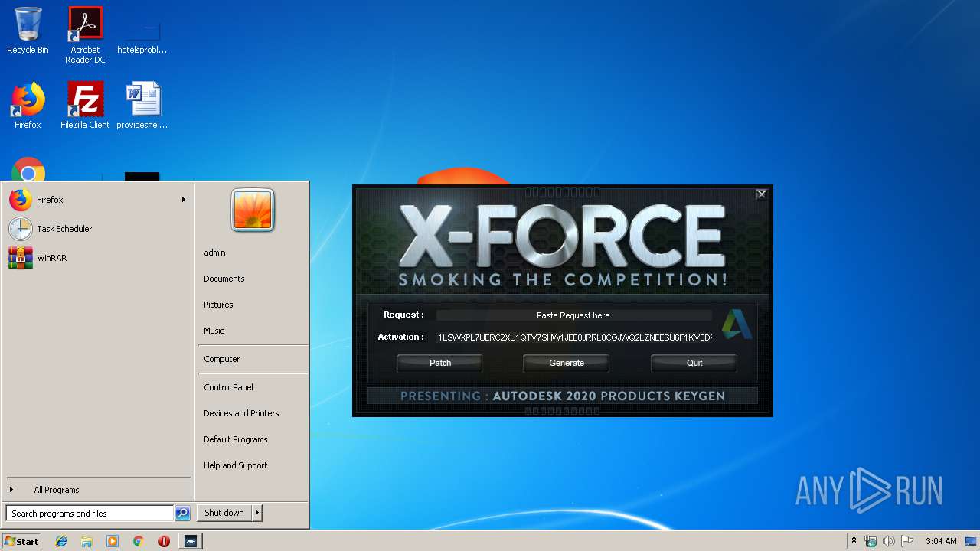
Task: Launch WinRAR from the Start menu
Action: tap(97, 258)
